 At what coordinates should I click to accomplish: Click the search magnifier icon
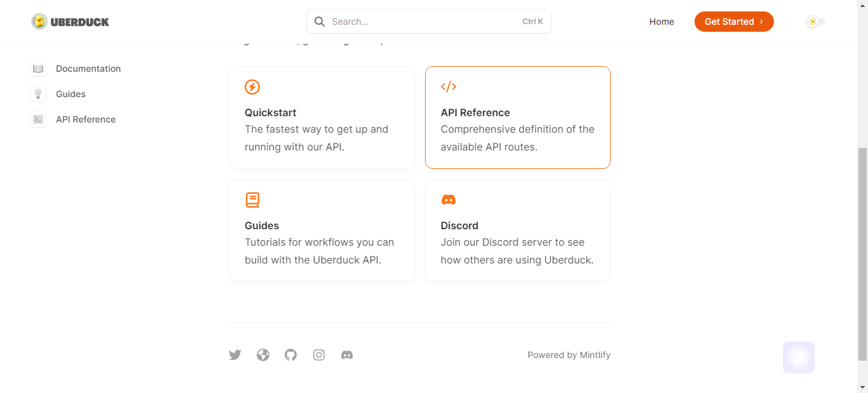click(320, 22)
